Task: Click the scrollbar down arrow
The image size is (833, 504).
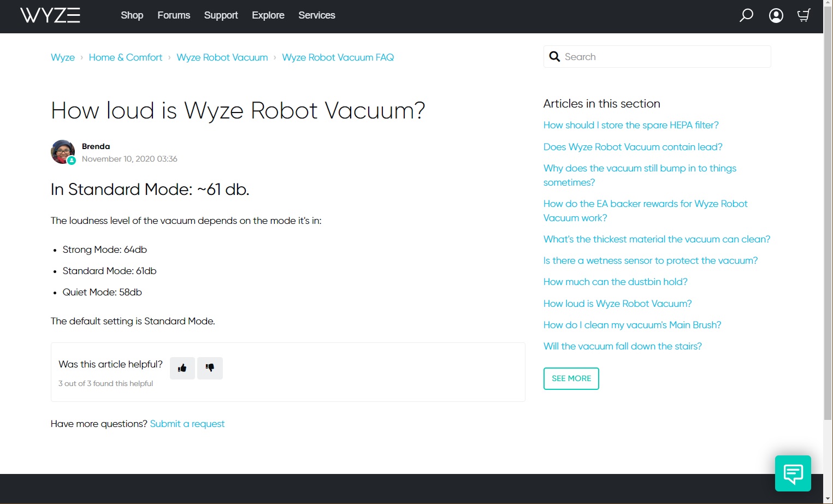Action: 828,499
